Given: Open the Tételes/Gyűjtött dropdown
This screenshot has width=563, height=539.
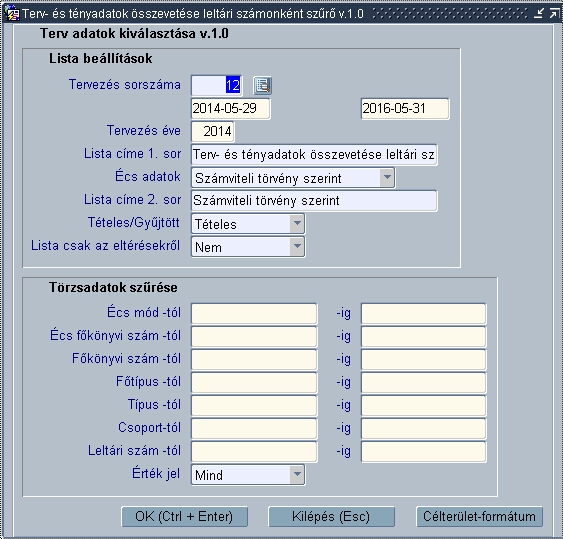Looking at the screenshot, I should (x=297, y=223).
